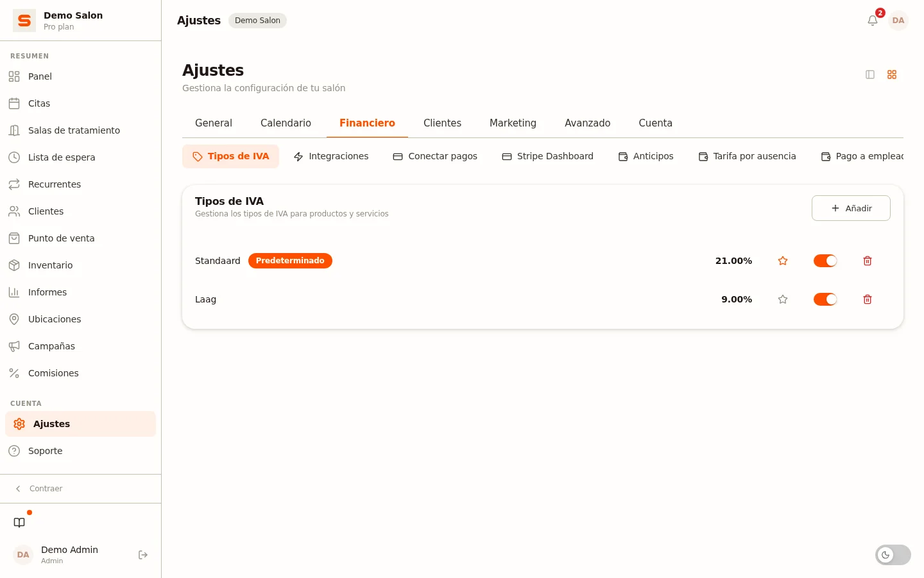924x578 pixels.
Task: Open Punto de venta
Action: tap(81, 238)
